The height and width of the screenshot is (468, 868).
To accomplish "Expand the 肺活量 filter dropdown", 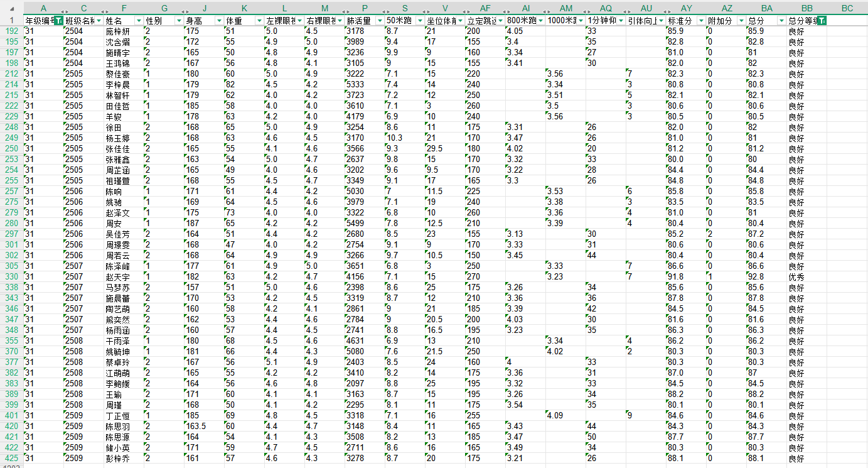I will [380, 21].
